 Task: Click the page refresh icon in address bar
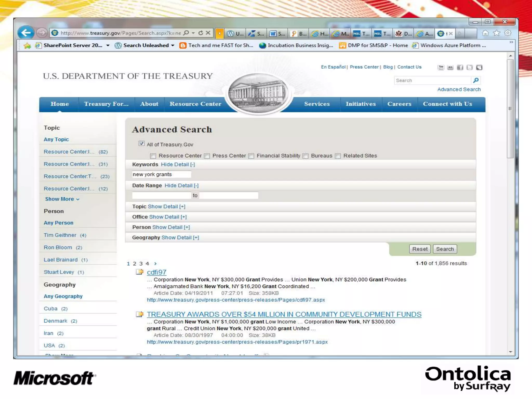(201, 33)
